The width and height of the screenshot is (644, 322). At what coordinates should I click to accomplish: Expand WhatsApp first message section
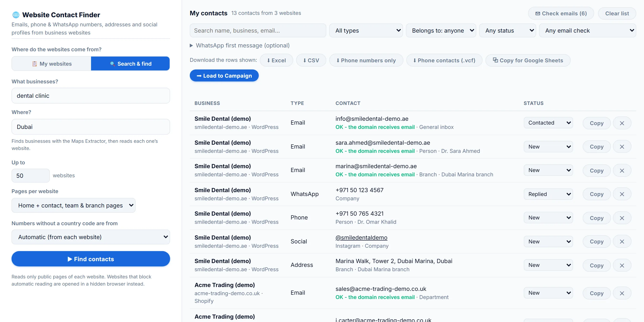tap(240, 45)
